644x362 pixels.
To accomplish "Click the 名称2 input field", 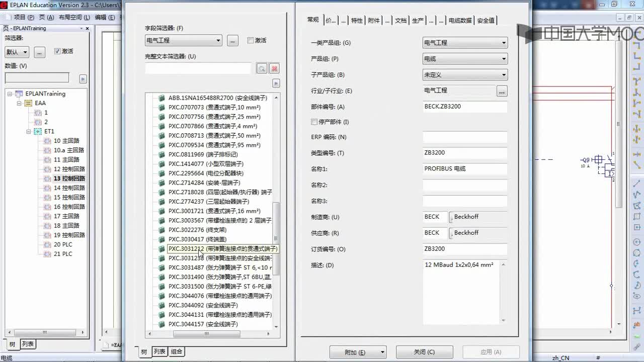I will 465,185.
